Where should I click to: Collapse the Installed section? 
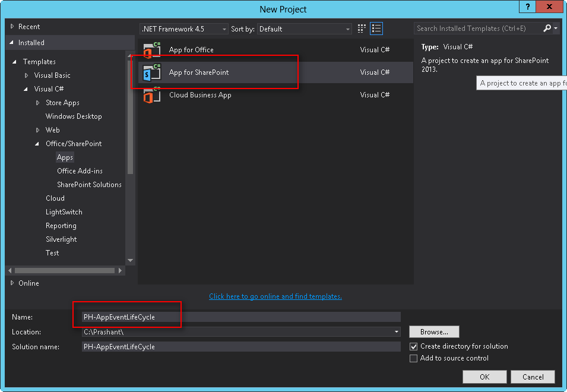[x=11, y=43]
